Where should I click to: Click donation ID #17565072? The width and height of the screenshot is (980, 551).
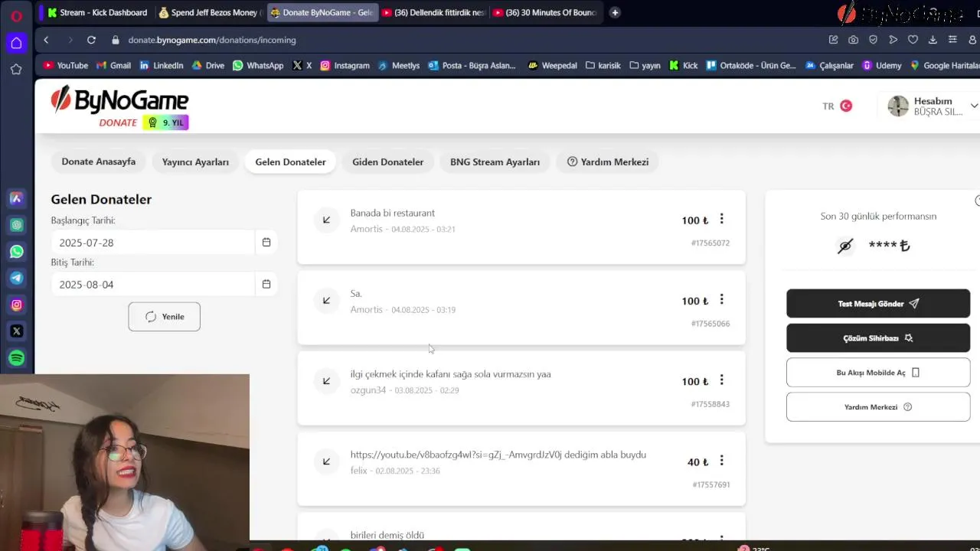(x=710, y=243)
